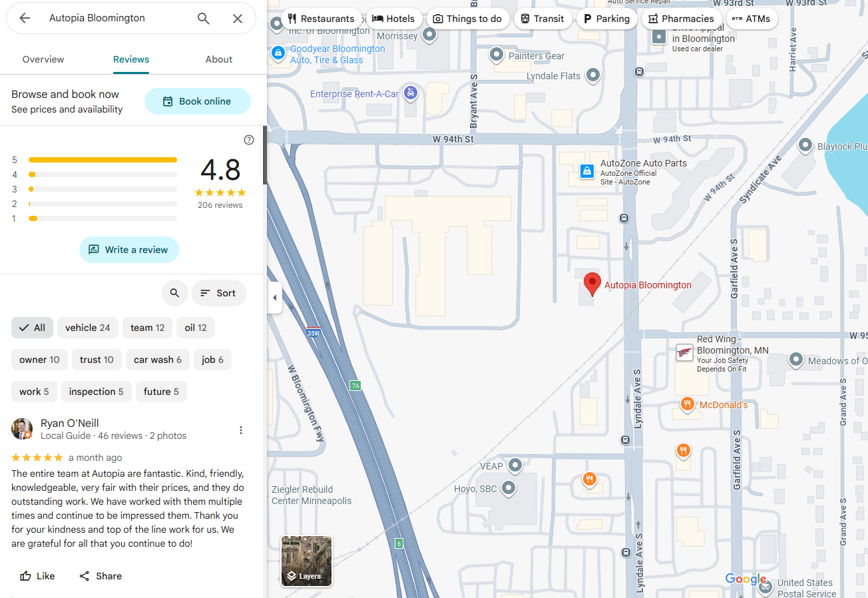Click the Autopia Bloomington map label

click(648, 285)
